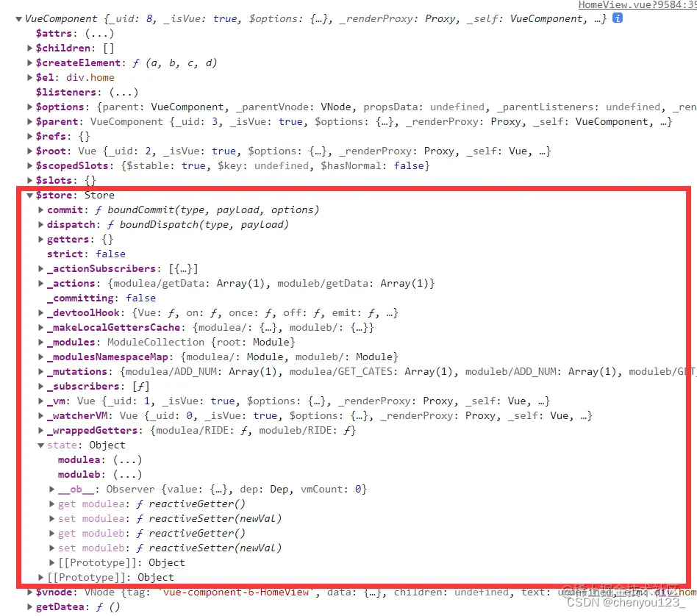This screenshot has height=616, width=697.
Task: Expand the _wrappedGetters property
Action: [x=41, y=430]
